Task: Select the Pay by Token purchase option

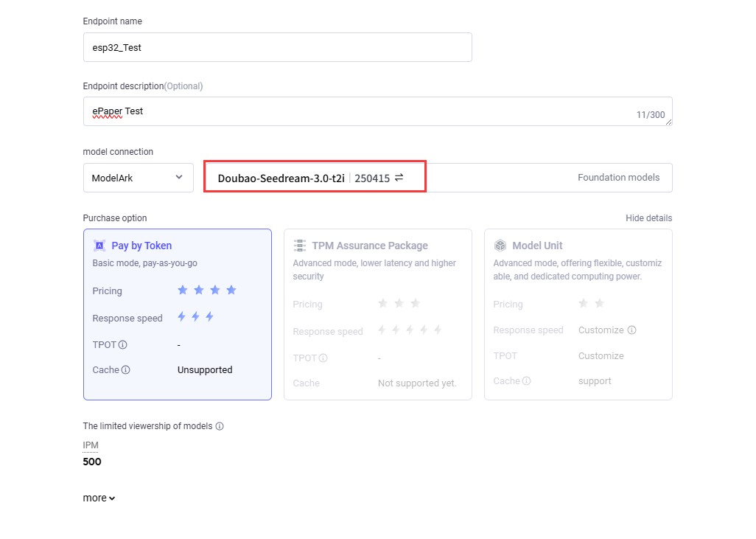Action: (x=177, y=314)
